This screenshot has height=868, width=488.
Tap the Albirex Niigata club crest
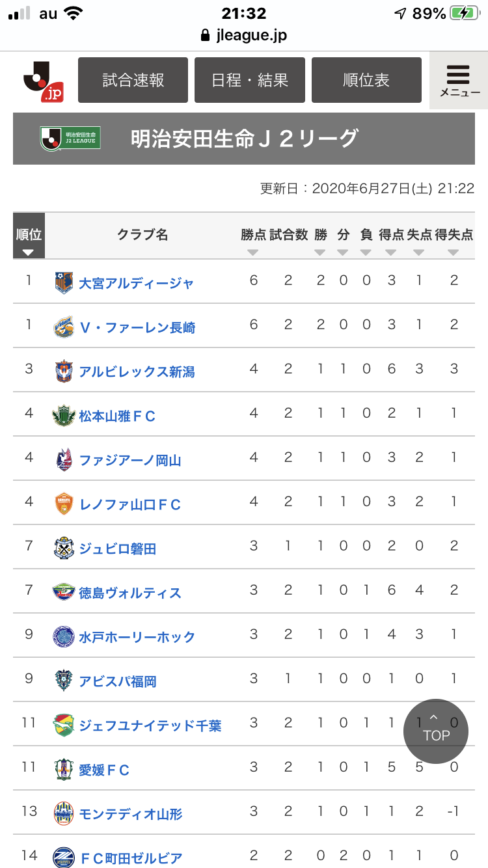64,372
